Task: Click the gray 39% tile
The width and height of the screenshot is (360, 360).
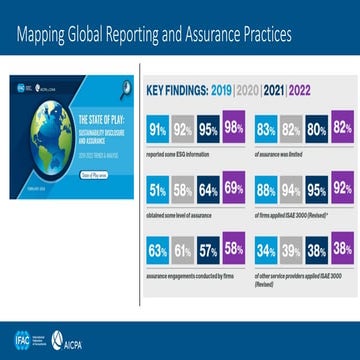Action: [291, 250]
